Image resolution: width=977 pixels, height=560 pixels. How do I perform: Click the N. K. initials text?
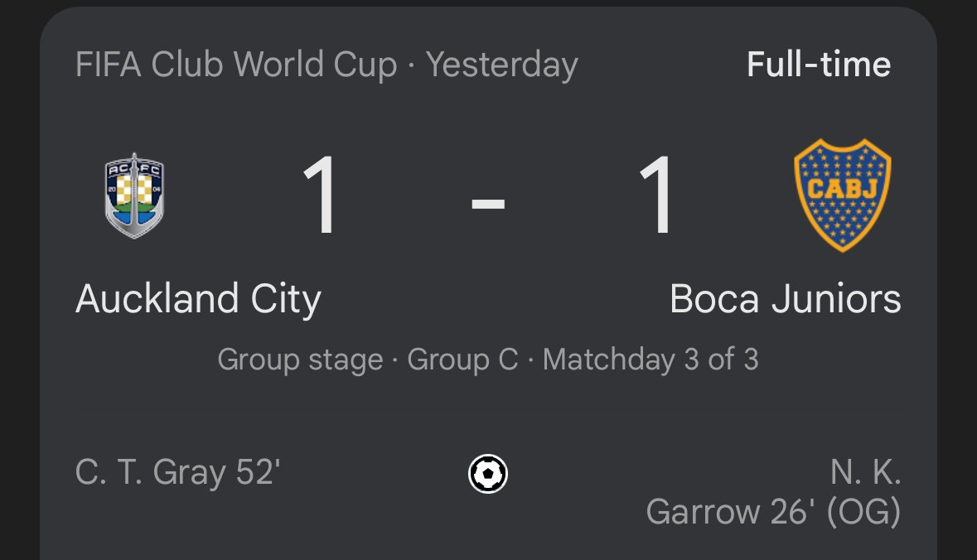[x=865, y=472]
